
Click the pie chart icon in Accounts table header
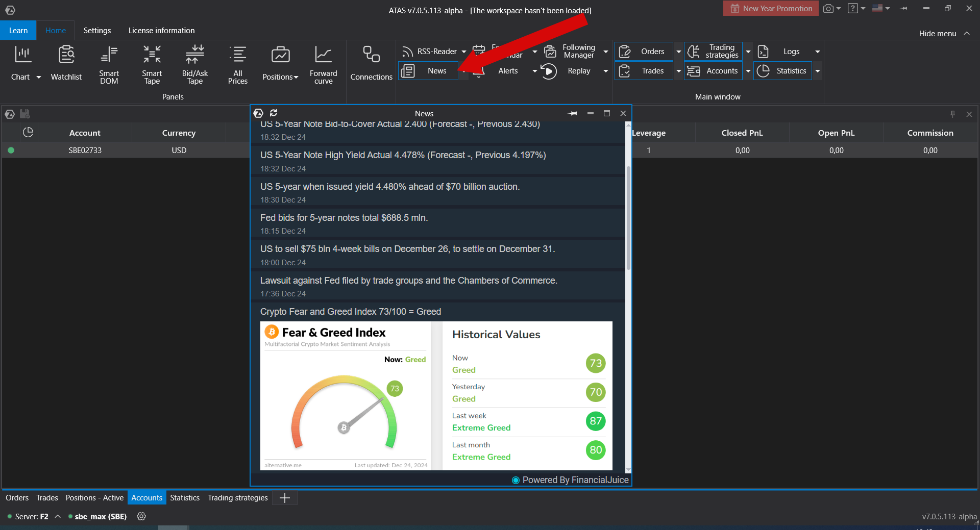[28, 132]
